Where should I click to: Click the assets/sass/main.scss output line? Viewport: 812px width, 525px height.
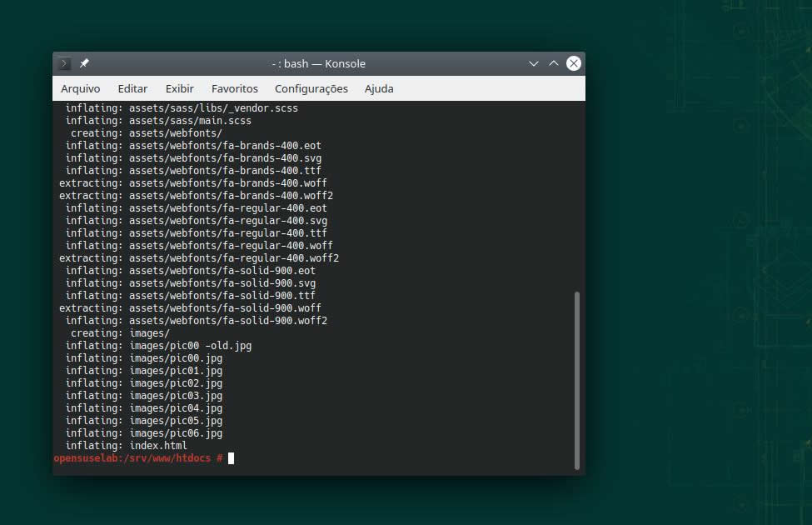point(190,121)
